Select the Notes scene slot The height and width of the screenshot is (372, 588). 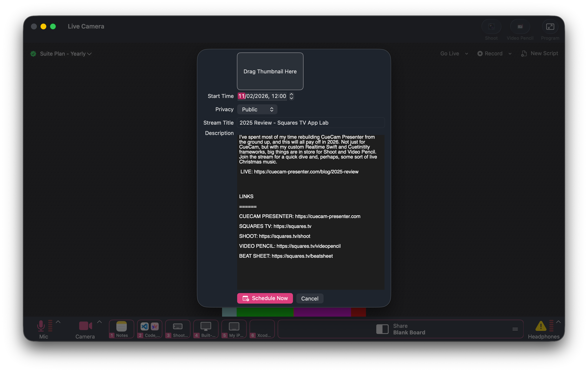(121, 329)
